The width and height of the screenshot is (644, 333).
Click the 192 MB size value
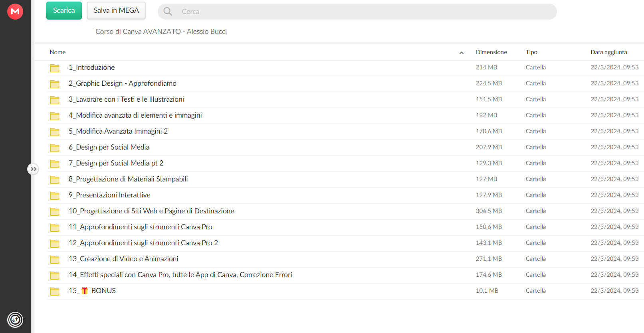point(486,115)
